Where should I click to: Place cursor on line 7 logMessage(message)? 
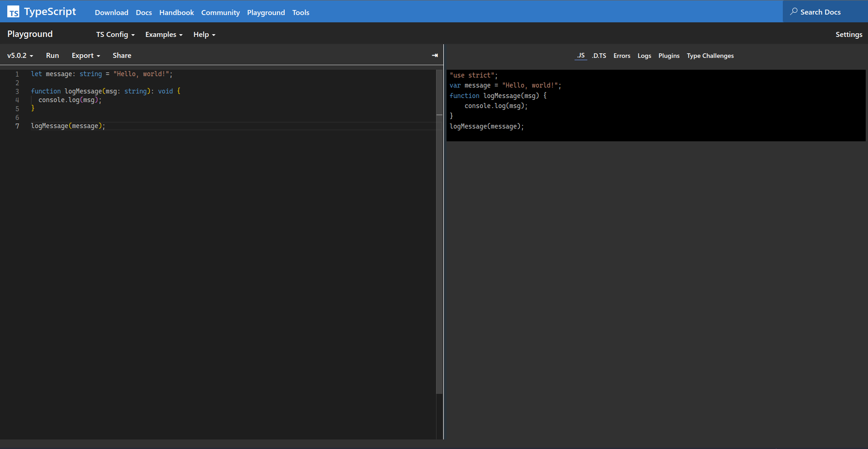pyautogui.click(x=68, y=126)
